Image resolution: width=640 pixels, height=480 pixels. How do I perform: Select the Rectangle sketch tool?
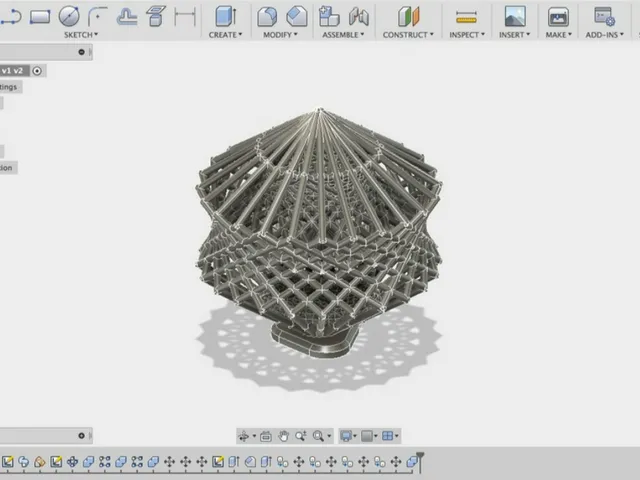(40, 17)
